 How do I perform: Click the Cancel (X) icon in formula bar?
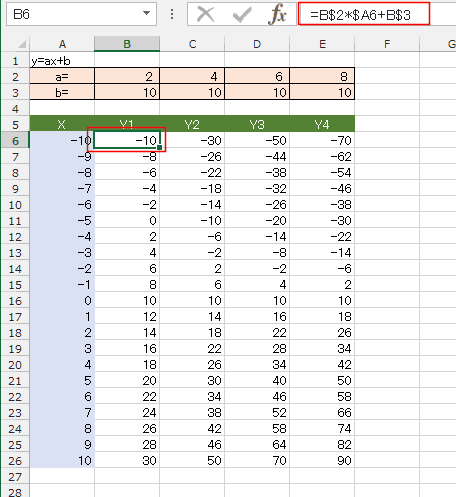click(x=205, y=15)
